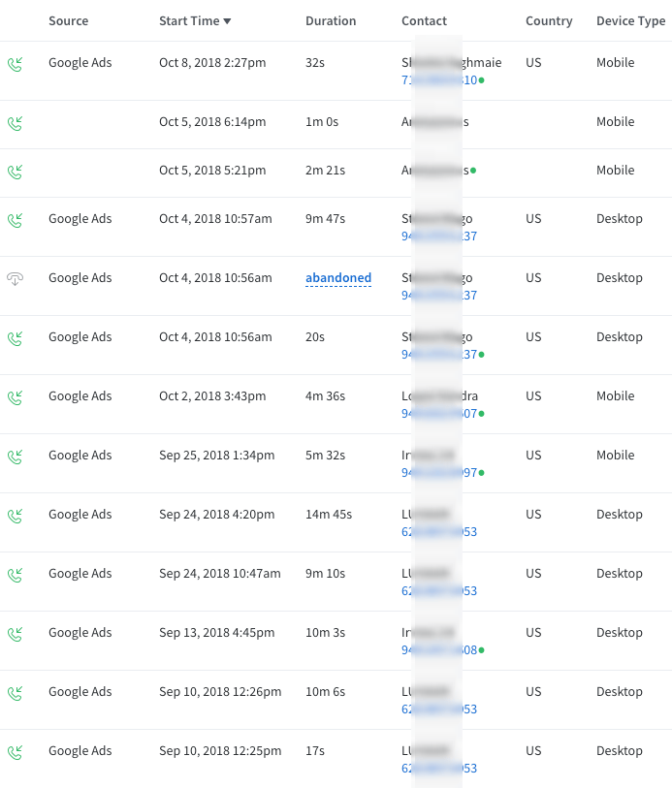Image resolution: width=672 pixels, height=788 pixels.
Task: Open the dashed-underlined abandoned duration link
Action: point(338,278)
